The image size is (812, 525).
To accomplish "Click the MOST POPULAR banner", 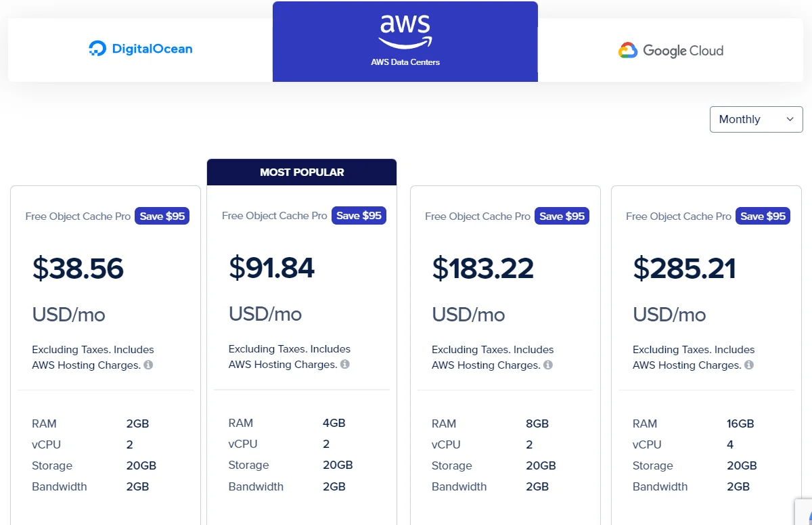I will (302, 172).
